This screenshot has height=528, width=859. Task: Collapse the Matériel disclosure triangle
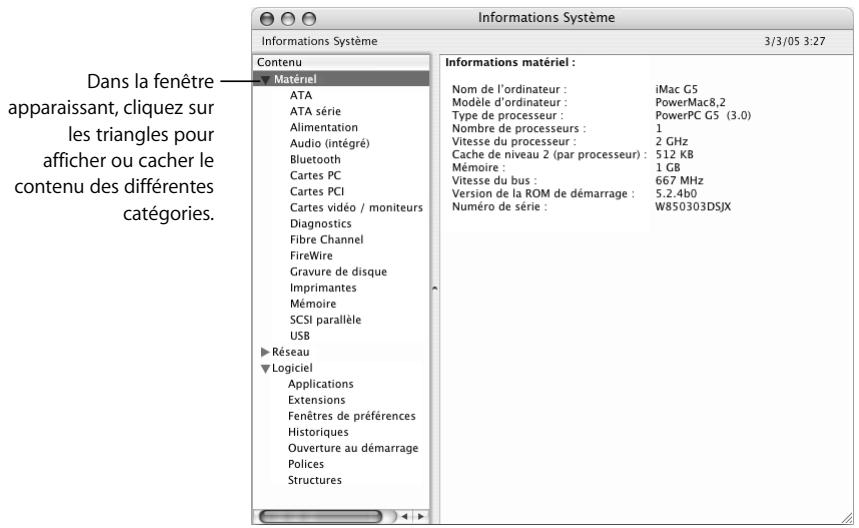pyautogui.click(x=265, y=80)
